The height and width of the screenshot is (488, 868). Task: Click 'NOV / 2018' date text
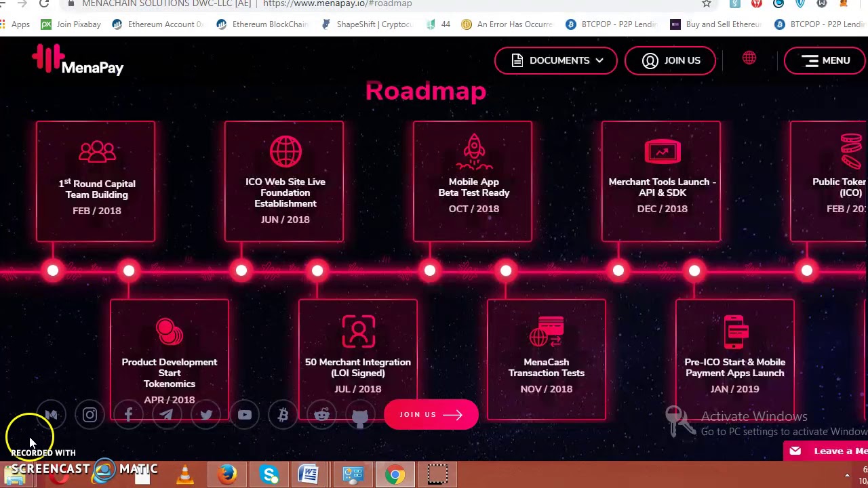(547, 389)
